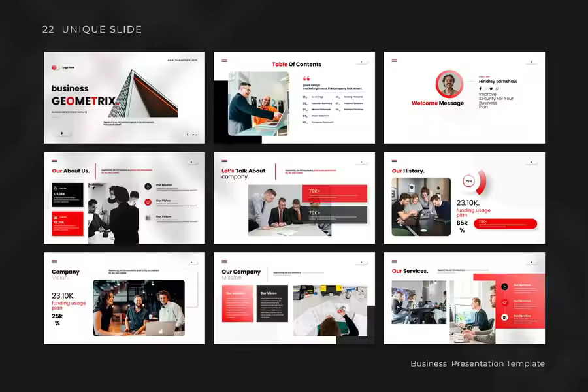Image resolution: width=588 pixels, height=392 pixels.
Task: Click Hindley Earnshaw's profile photo
Action: click(449, 84)
